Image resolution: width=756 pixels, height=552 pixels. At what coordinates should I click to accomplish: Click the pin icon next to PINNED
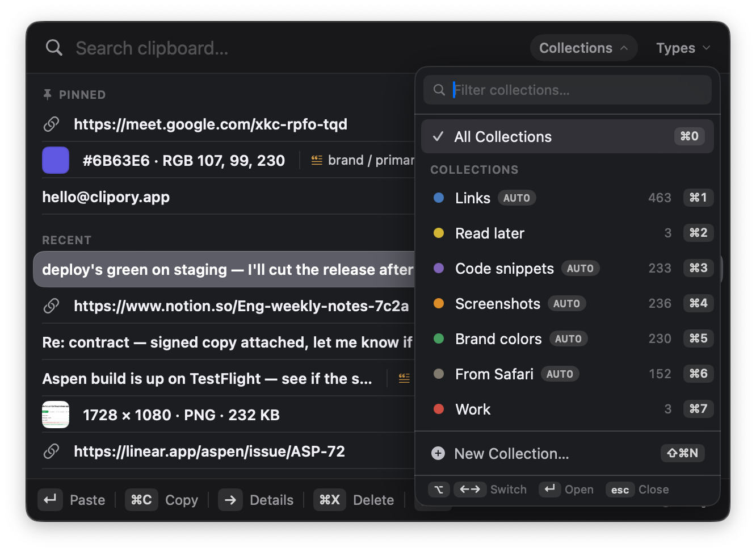tap(48, 94)
